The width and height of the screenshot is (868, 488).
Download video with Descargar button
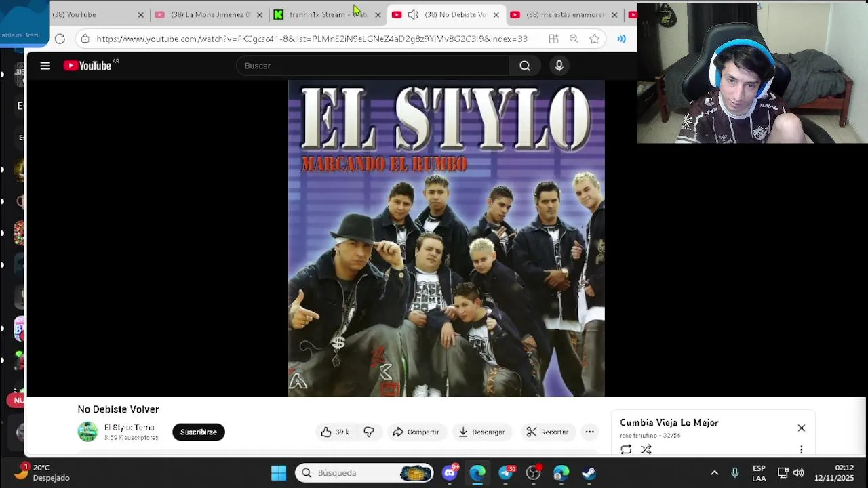point(481,432)
